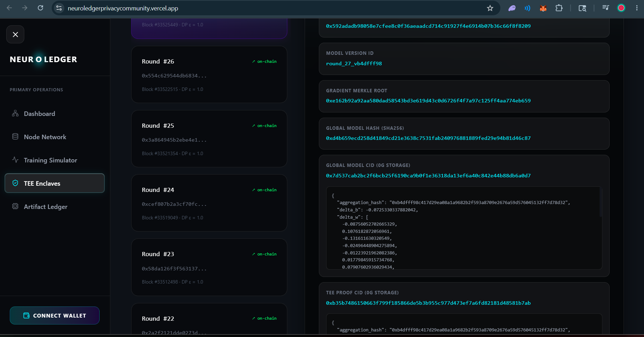Click the 0x592adadb hash at top

tap(428, 26)
